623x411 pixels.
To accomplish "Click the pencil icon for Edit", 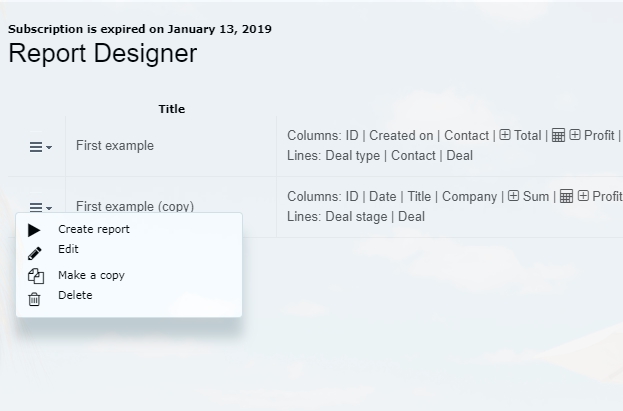I will click(x=35, y=254).
